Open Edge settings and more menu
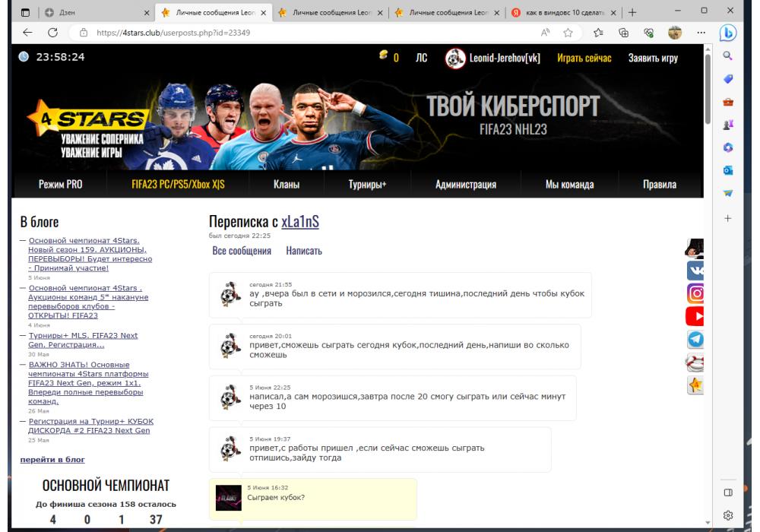The image size is (760, 532). [x=701, y=33]
